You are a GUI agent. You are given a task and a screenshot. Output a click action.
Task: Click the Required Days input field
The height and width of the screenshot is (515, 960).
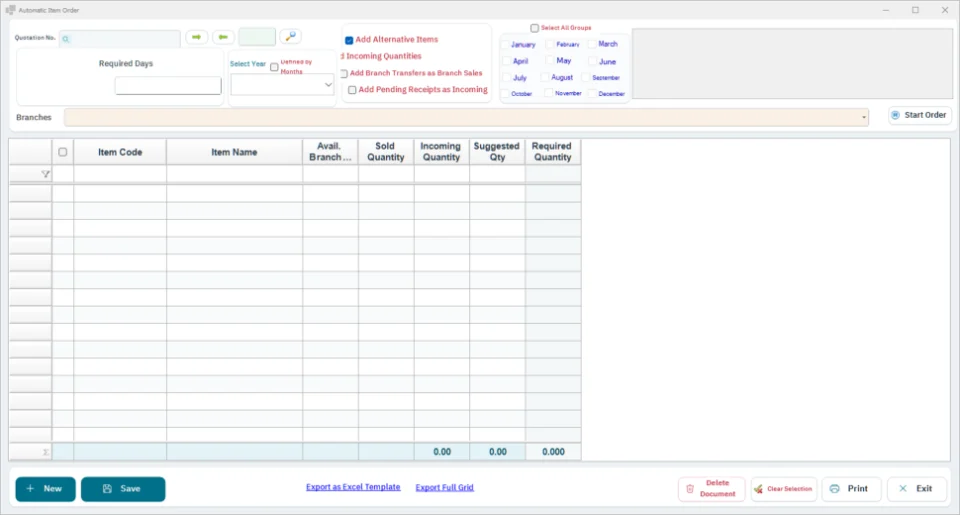point(168,86)
